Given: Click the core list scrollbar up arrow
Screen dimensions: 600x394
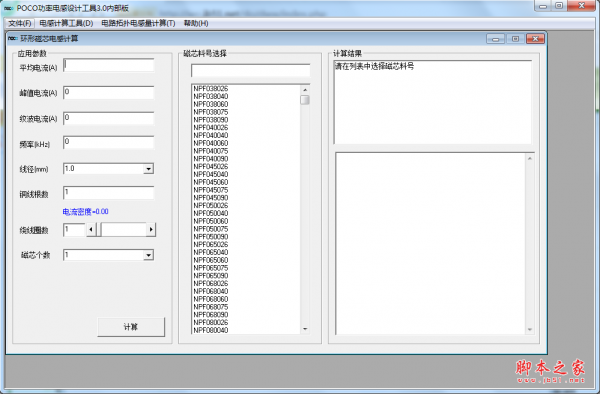Looking at the screenshot, I should (x=305, y=90).
